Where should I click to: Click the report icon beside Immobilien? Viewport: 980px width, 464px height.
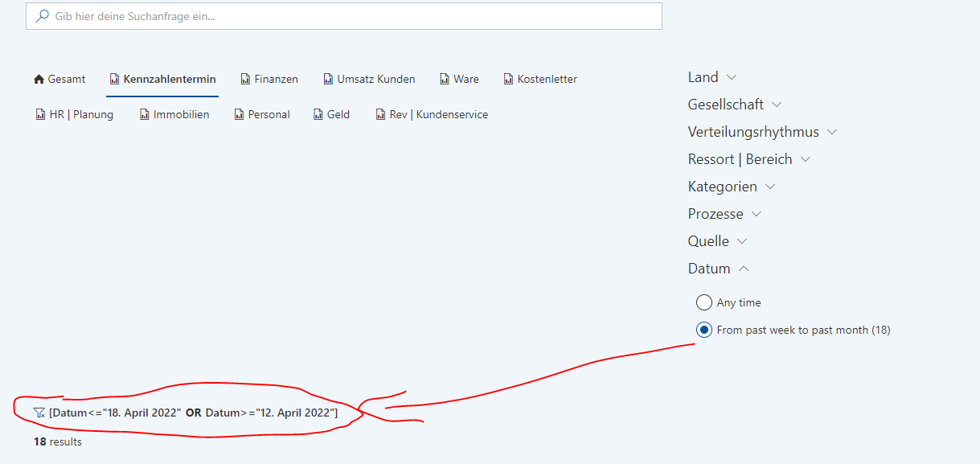point(145,114)
